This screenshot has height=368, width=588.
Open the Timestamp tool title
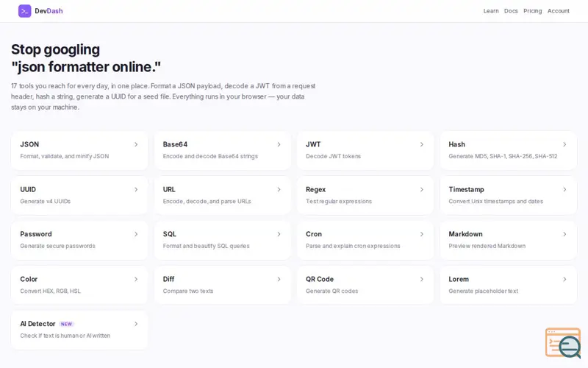coord(466,189)
